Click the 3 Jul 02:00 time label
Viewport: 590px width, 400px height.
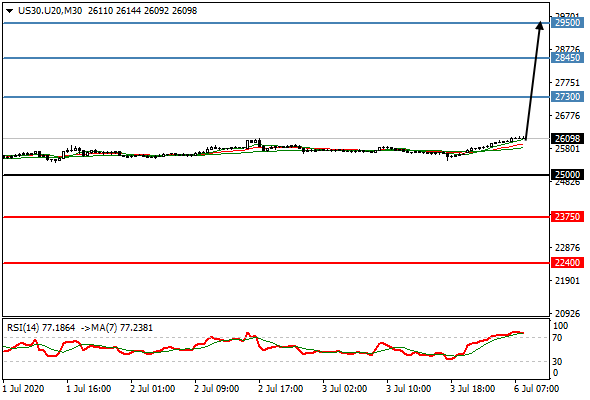point(344,389)
